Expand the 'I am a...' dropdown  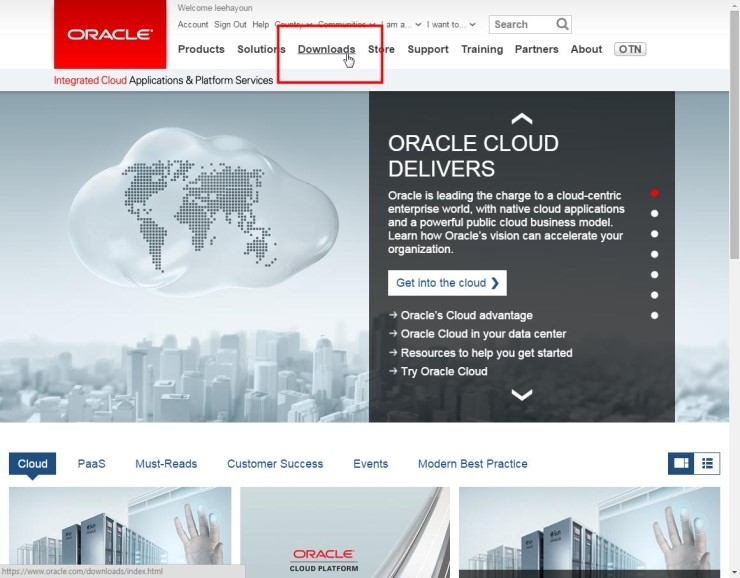click(401, 25)
